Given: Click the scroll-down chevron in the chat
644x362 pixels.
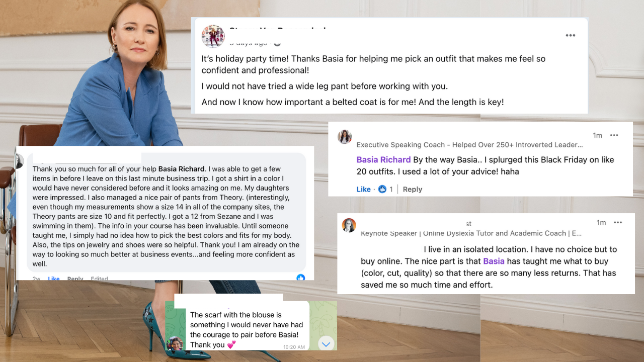Looking at the screenshot, I should [326, 344].
